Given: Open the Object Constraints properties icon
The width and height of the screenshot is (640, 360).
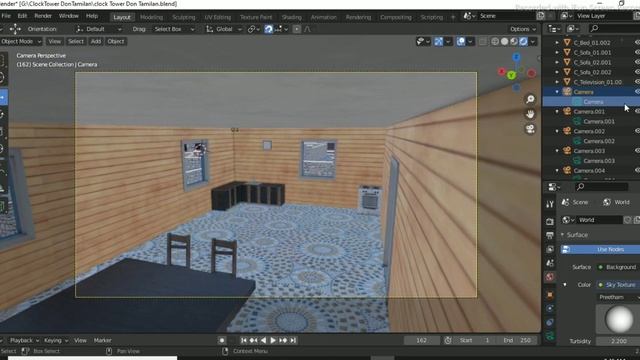Looking at the screenshot, I should point(550,322).
